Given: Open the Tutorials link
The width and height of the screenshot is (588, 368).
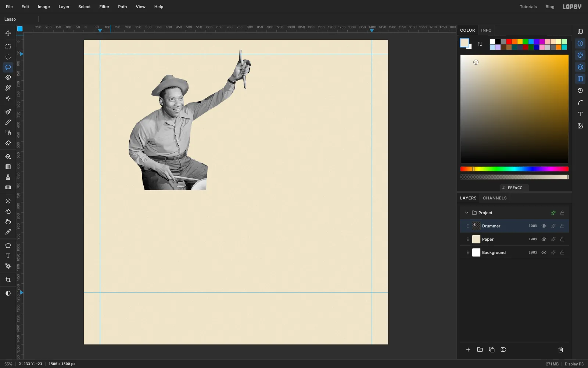Looking at the screenshot, I should [x=528, y=7].
